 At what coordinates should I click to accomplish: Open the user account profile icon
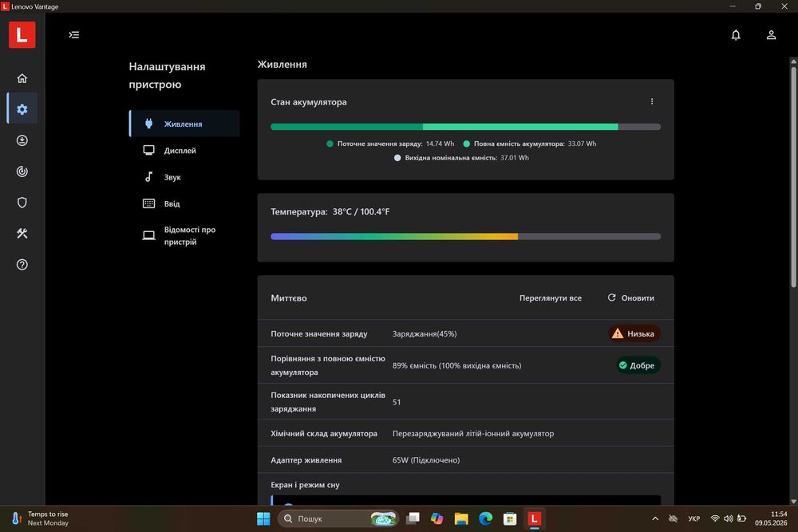(771, 34)
